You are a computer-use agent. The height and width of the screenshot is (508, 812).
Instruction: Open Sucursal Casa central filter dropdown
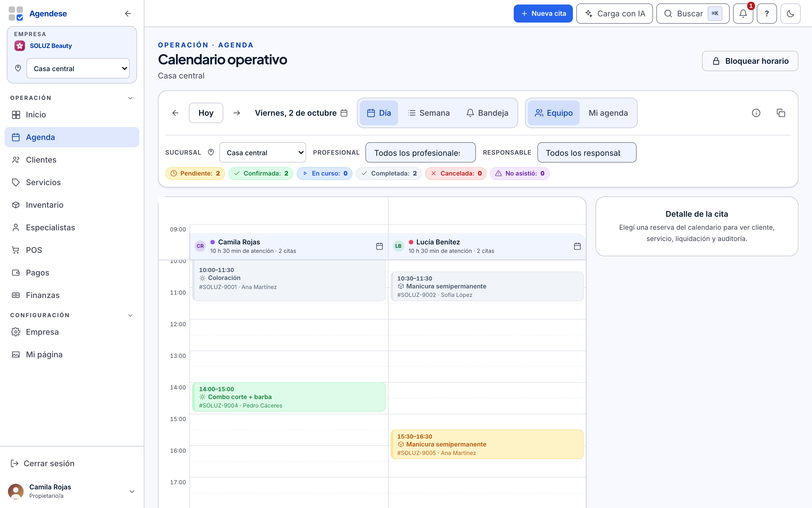click(263, 152)
